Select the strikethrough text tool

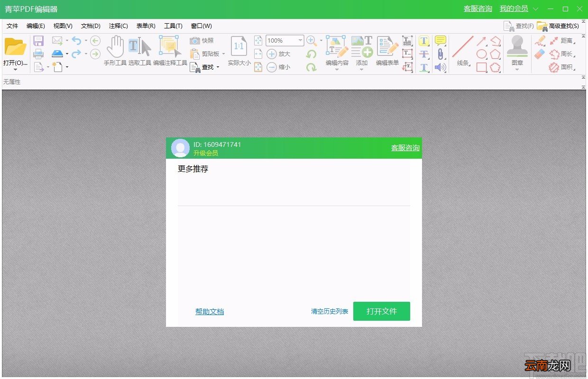[x=424, y=54]
